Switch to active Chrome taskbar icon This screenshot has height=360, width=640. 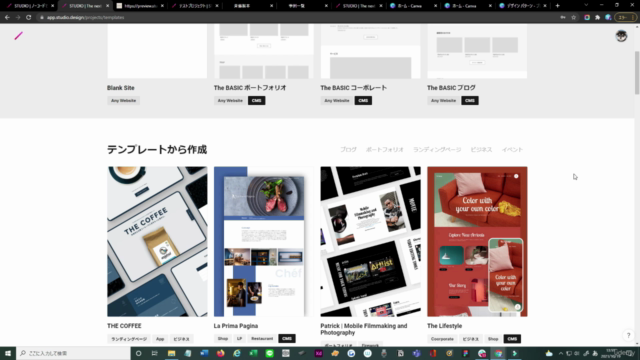coord(498,353)
